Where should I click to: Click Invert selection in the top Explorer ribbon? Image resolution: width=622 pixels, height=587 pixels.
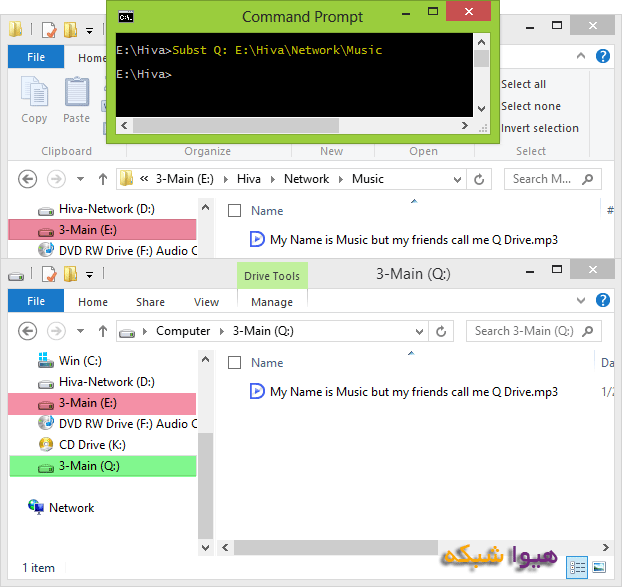coord(539,128)
